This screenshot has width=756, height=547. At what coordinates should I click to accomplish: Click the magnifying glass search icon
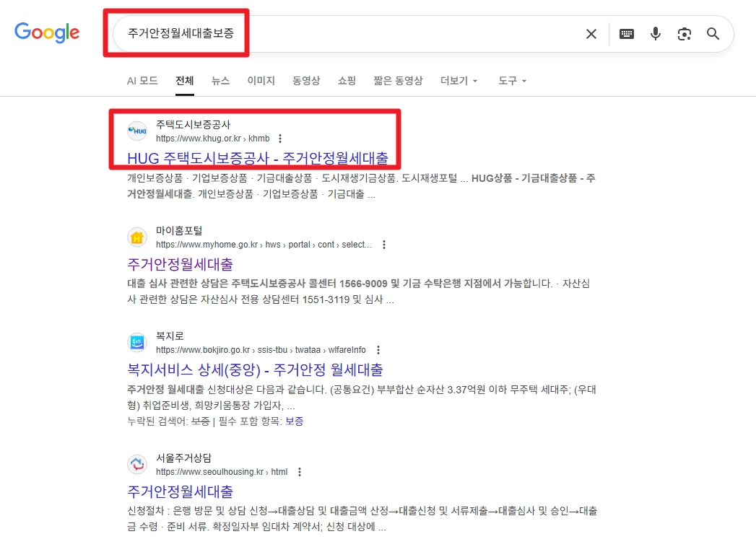tap(713, 34)
